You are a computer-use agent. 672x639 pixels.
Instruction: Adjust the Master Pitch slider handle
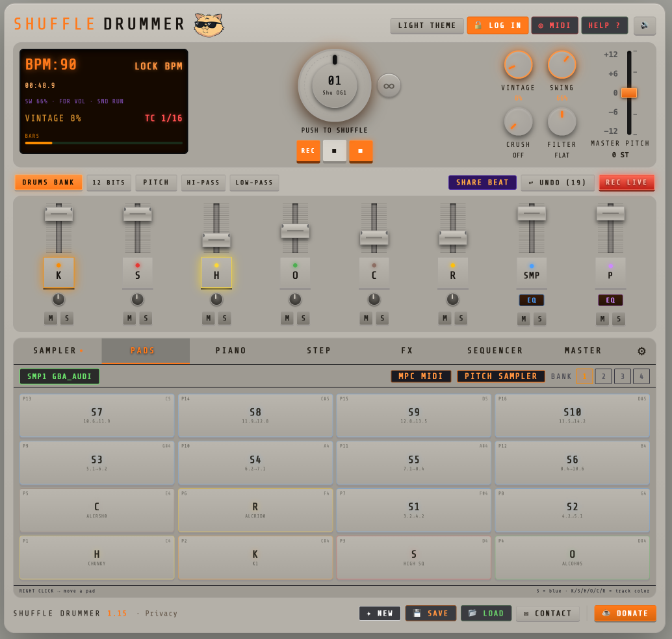(x=628, y=92)
